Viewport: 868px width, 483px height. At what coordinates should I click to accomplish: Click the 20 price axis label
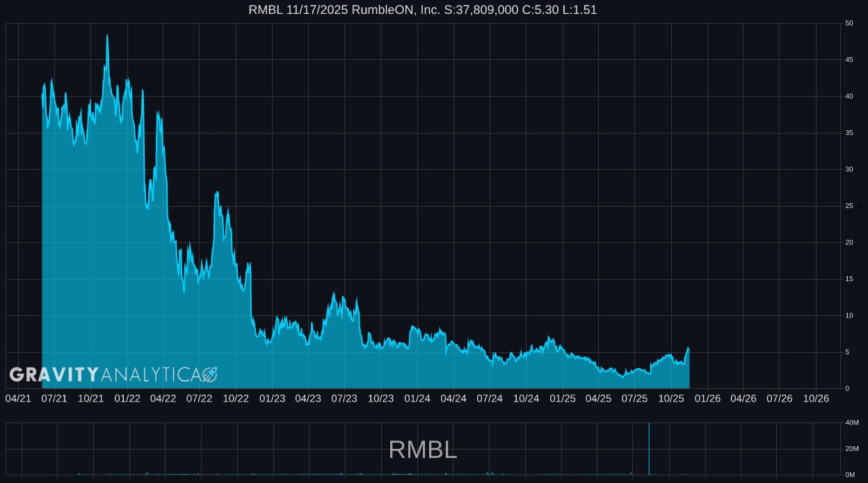(849, 242)
